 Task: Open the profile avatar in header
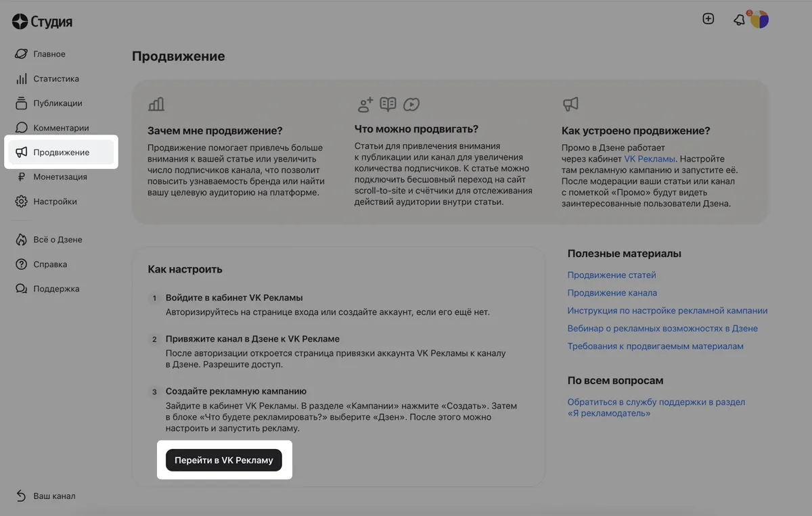[x=760, y=20]
